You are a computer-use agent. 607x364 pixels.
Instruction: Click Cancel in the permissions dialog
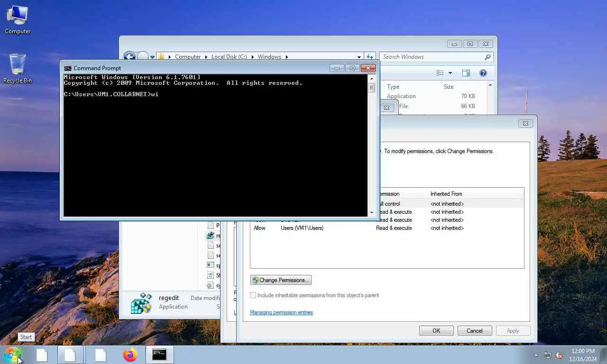pyautogui.click(x=474, y=331)
